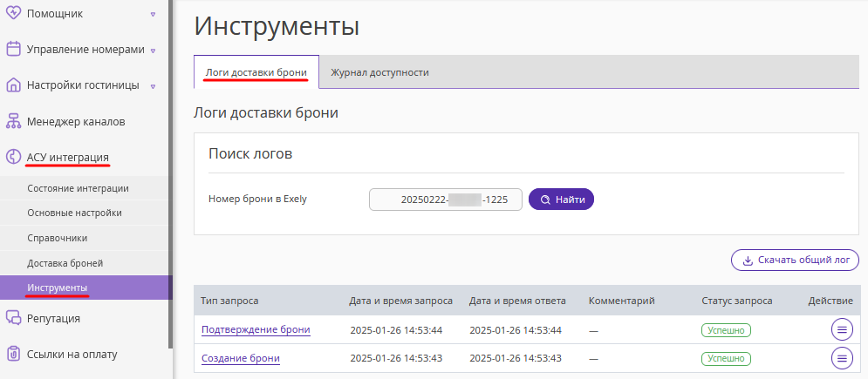This screenshot has height=379, width=868.
Task: Click the Ссылки на оплату clipboard icon
Action: (13, 354)
